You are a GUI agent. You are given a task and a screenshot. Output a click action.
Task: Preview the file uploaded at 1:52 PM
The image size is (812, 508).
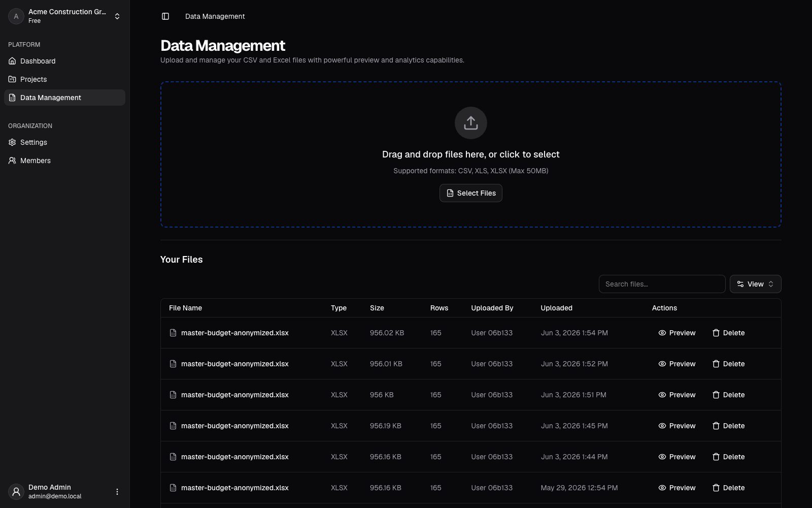[x=676, y=364]
